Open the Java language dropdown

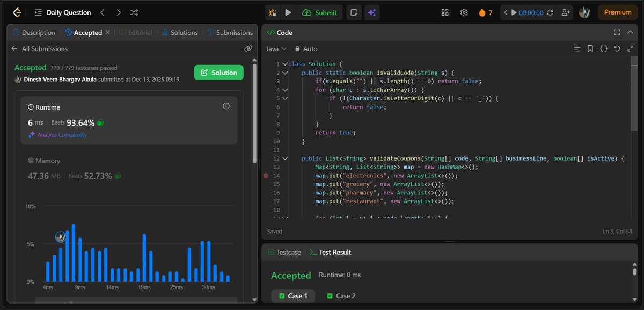pos(276,48)
